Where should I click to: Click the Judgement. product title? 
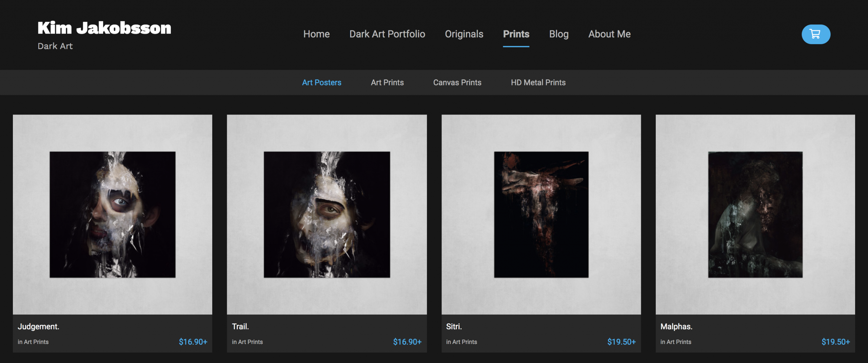[38, 326]
